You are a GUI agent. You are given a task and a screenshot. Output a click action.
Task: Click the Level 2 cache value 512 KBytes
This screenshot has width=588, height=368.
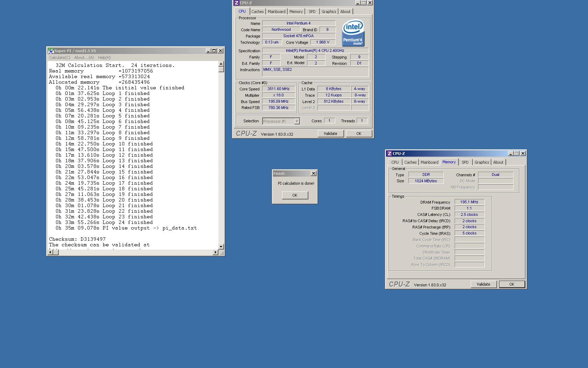click(x=334, y=102)
